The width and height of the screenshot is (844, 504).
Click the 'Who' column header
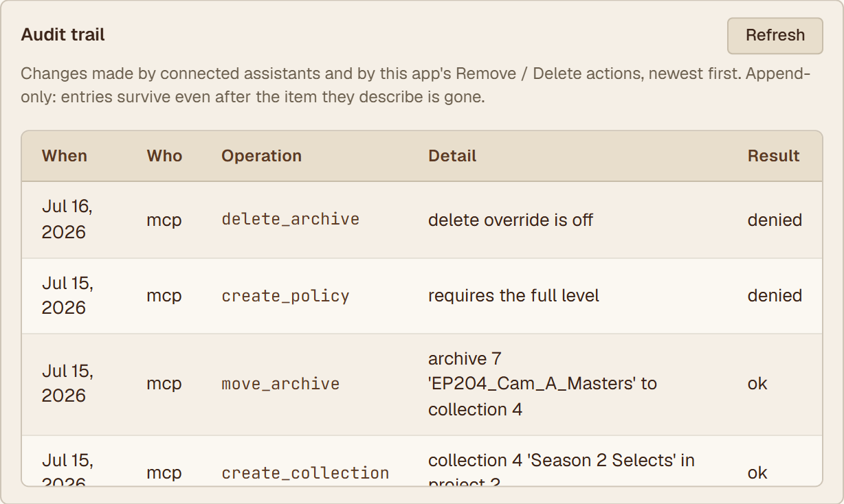tap(164, 156)
